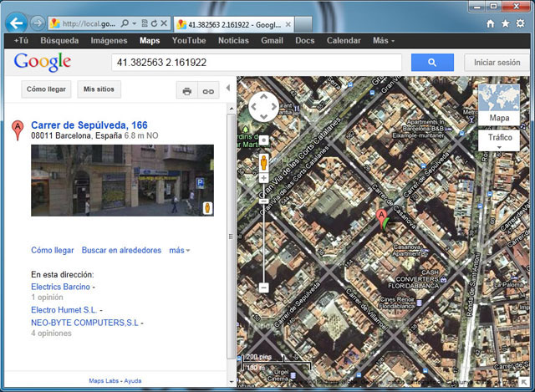
Task: Click the address bar search magnifier icon
Action: [125, 23]
